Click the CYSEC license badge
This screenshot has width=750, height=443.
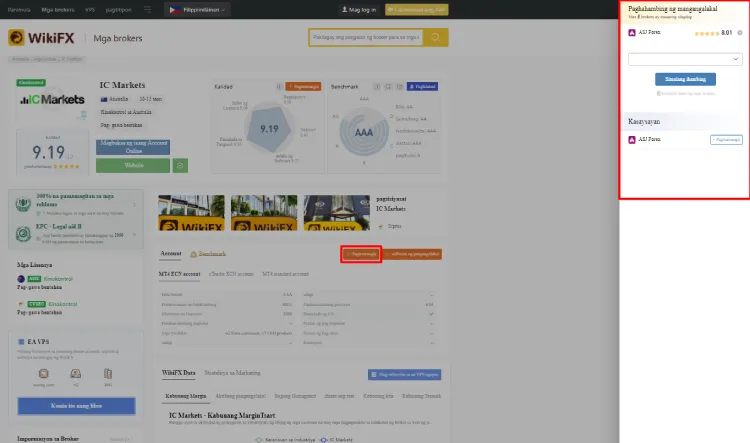pyautogui.click(x=36, y=304)
